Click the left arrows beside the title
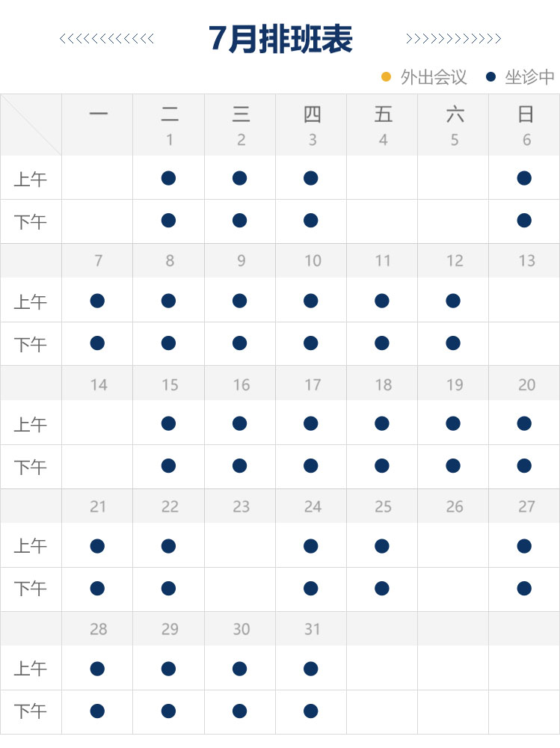The height and width of the screenshot is (748, 560). [x=107, y=39]
